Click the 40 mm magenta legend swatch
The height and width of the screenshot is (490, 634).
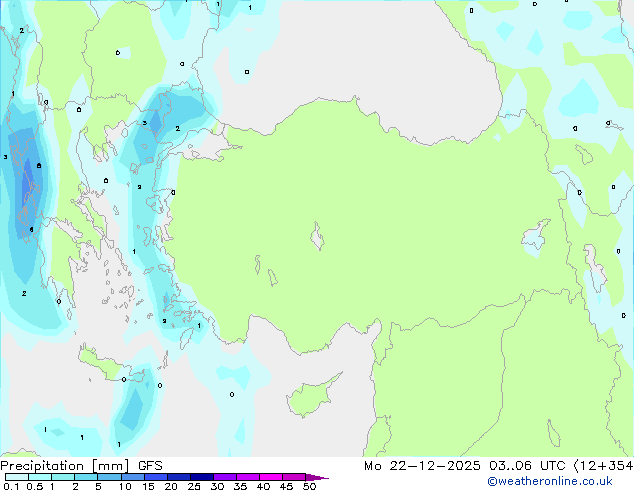click(x=271, y=477)
